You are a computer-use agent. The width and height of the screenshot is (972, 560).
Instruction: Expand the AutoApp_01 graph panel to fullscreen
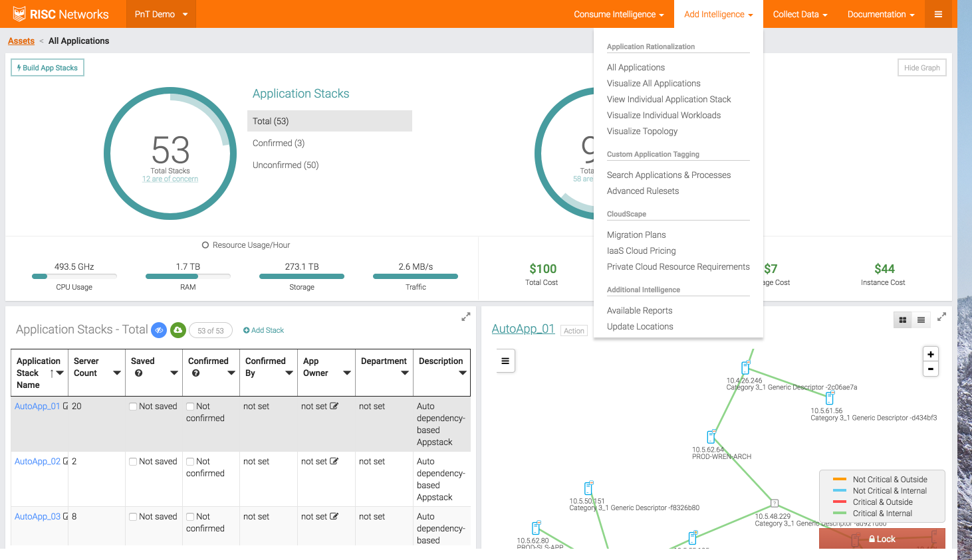pyautogui.click(x=941, y=317)
